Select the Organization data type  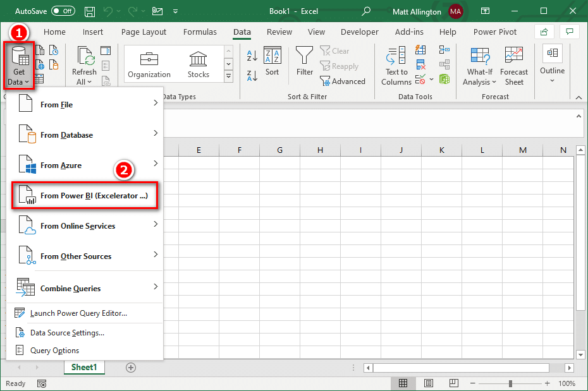click(x=149, y=65)
